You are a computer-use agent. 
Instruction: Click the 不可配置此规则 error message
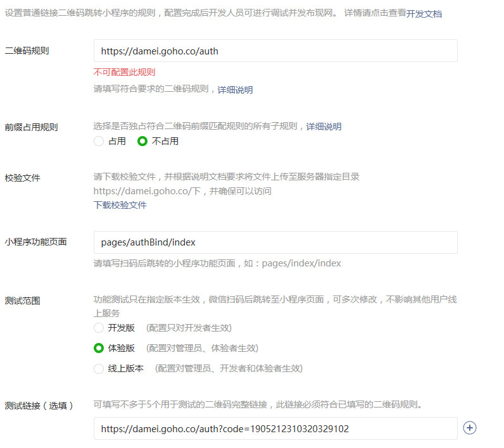(x=124, y=72)
